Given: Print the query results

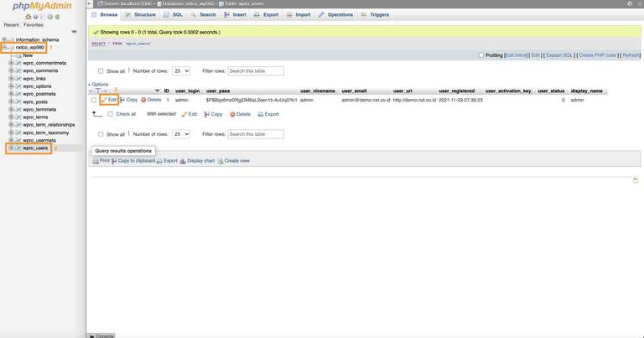Looking at the screenshot, I should (x=101, y=160).
